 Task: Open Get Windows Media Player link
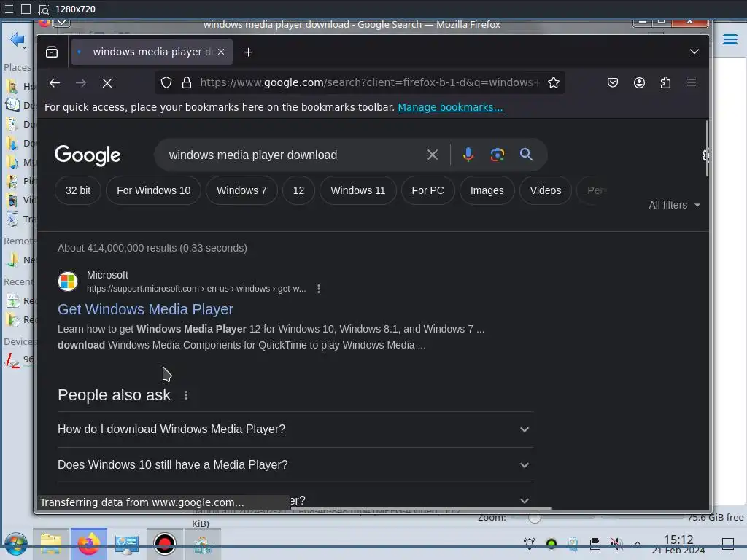coord(145,309)
